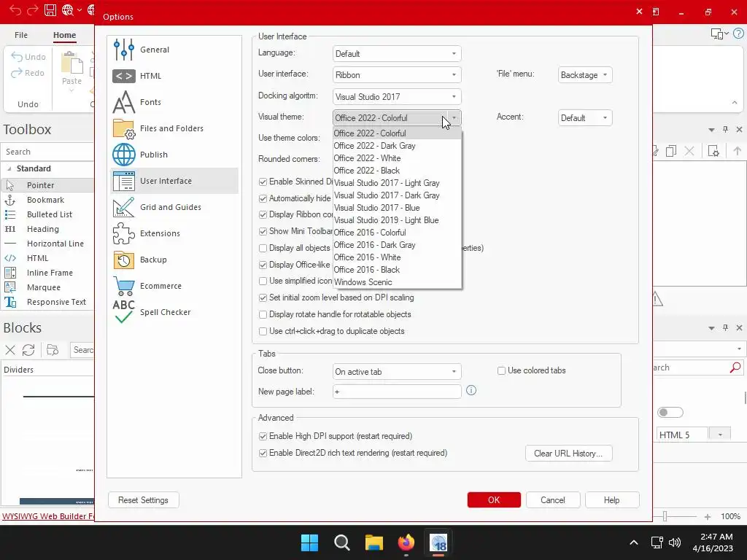Enable Use colored tabs checkbox
Image resolution: width=747 pixels, height=560 pixels.
tap(501, 370)
